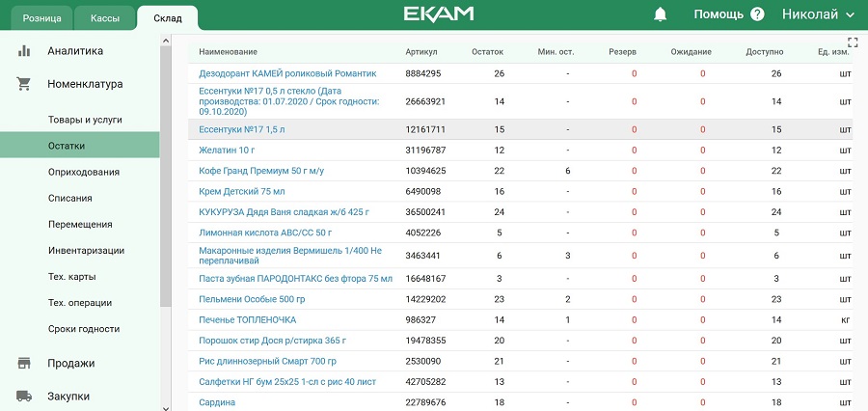868x411 pixels.
Task: Switch to the Розница tab
Action: (42, 17)
